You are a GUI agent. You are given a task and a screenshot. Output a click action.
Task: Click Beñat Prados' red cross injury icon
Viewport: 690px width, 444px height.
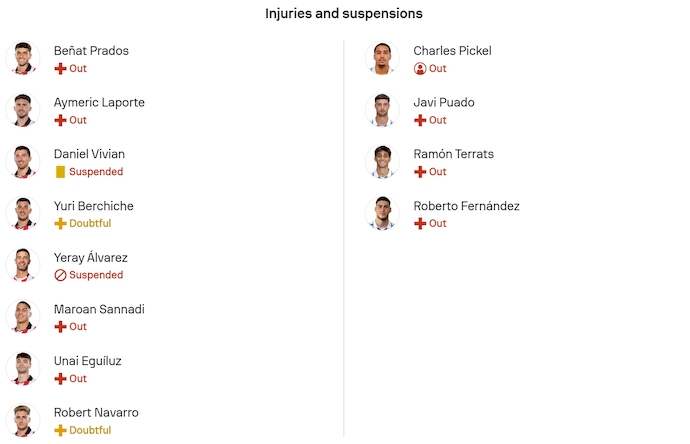pos(60,69)
